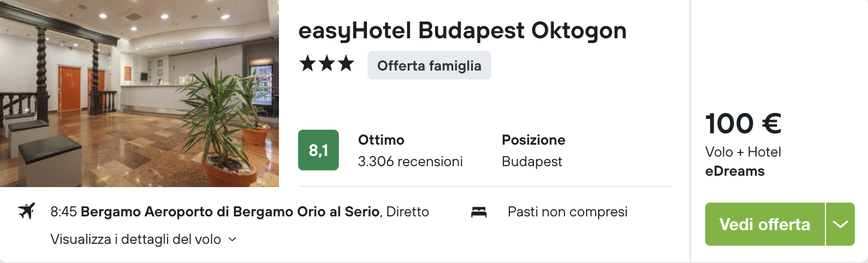Click the Pasti non compresi text
Image resolution: width=868 pixels, height=263 pixels.
tap(567, 212)
